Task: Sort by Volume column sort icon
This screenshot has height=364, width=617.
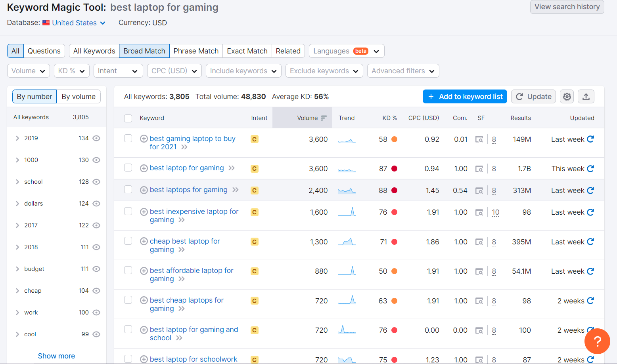Action: (x=324, y=118)
